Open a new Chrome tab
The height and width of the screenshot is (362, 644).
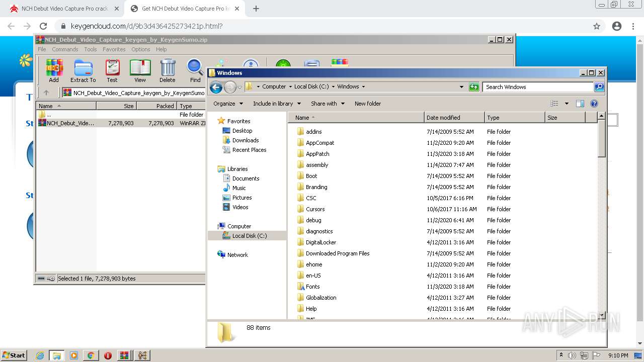tap(256, 9)
